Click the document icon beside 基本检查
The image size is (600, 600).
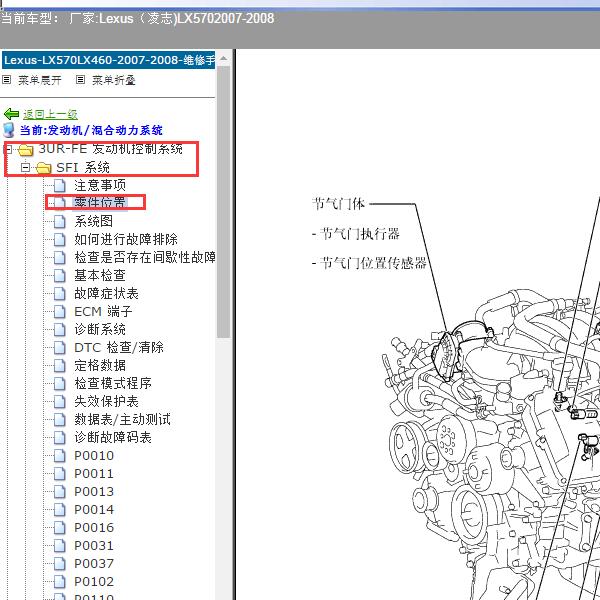point(60,276)
